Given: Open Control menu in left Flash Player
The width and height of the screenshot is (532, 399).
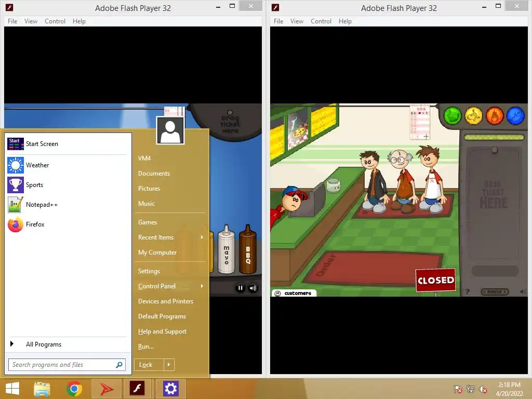Looking at the screenshot, I should point(55,21).
